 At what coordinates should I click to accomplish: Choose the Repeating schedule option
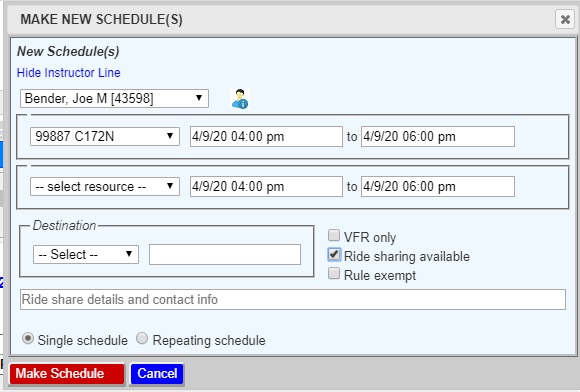[142, 338]
